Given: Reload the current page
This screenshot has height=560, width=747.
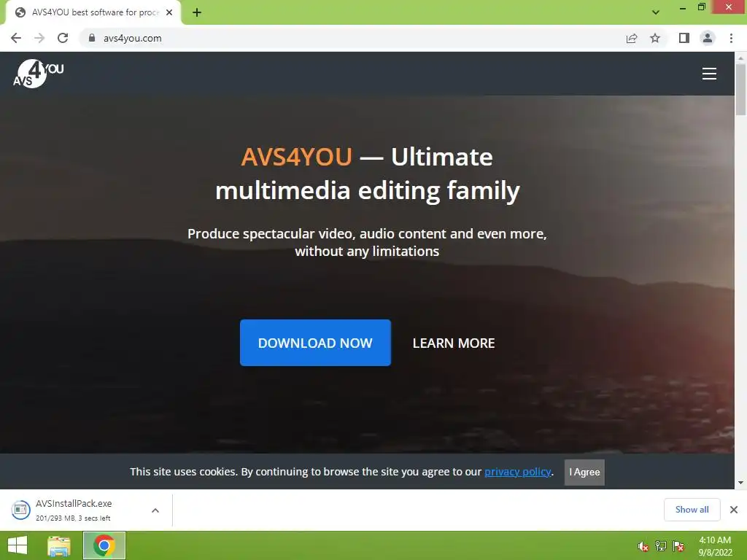Looking at the screenshot, I should coord(63,38).
